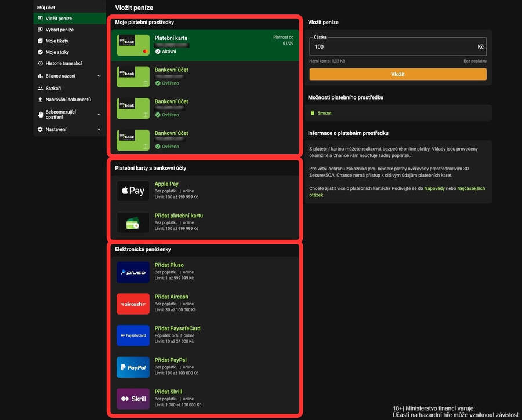Image resolution: width=522 pixels, height=420 pixels.
Task: Click Limit: 1 000 až 100 000 Kč text
Action: (178, 405)
